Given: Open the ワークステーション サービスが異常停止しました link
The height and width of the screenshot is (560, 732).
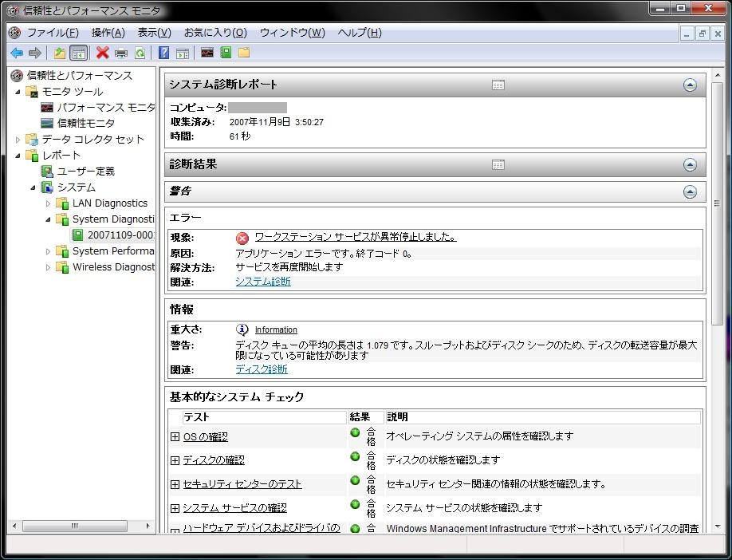Looking at the screenshot, I should [356, 237].
